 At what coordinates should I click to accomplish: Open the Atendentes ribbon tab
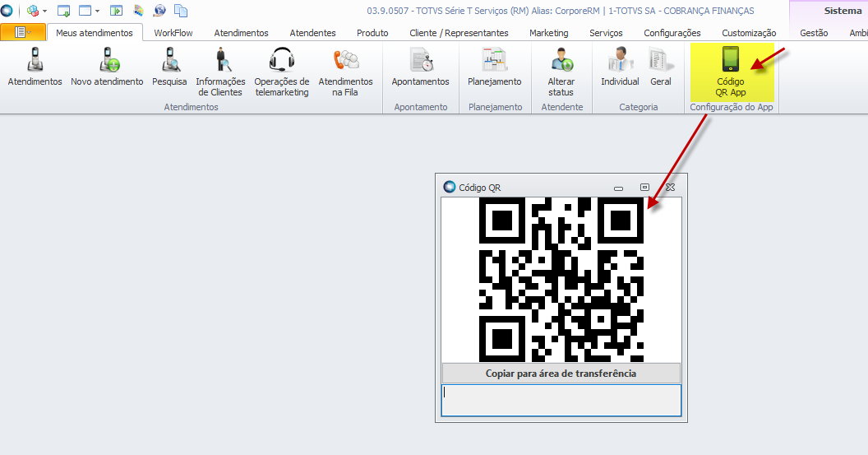[313, 33]
